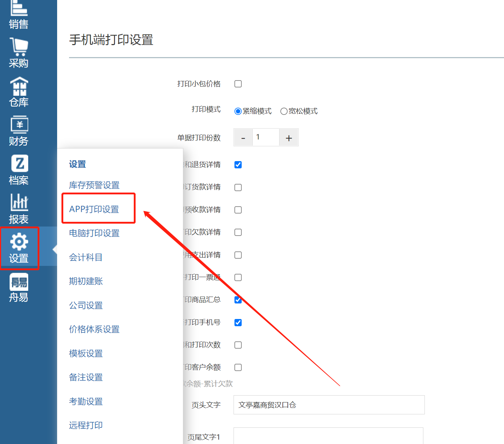
Task: Open 考勤设置 menu item
Action: [86, 401]
